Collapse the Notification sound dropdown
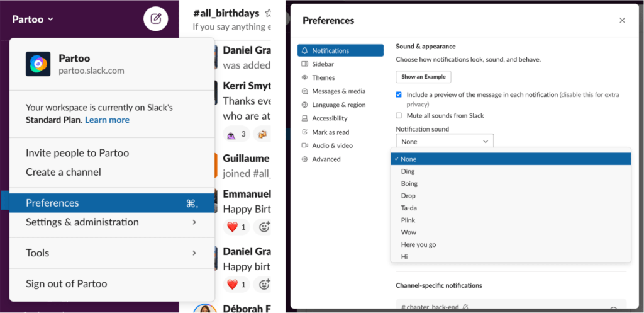 click(x=445, y=142)
